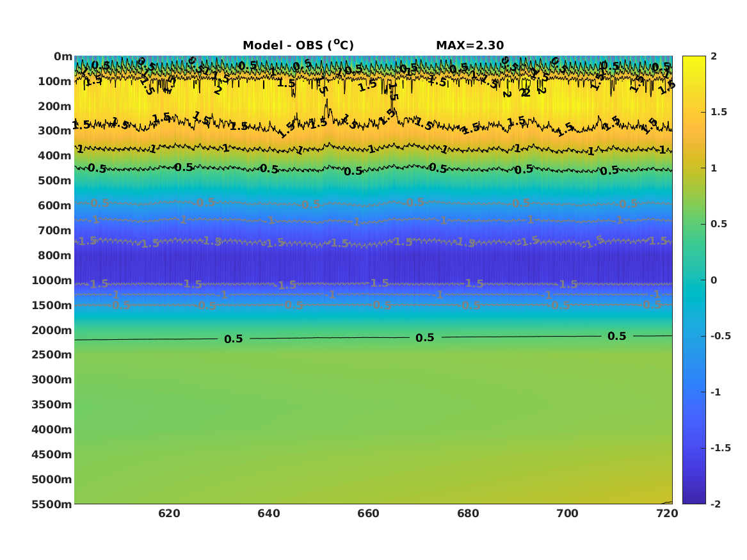Image resolution: width=747 pixels, height=560 pixels.
Task: Click the '800m' depth axis label
Action: pos(55,255)
